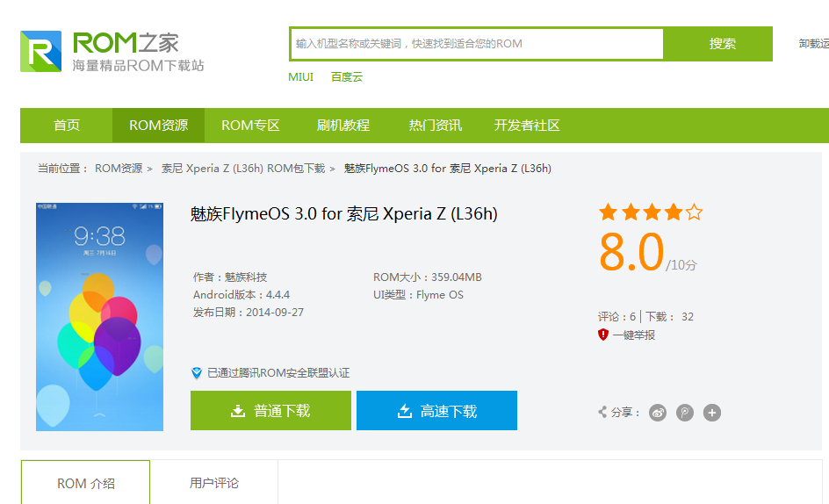Open the 刷机教程 navigation item
The width and height of the screenshot is (829, 504).
tap(343, 126)
